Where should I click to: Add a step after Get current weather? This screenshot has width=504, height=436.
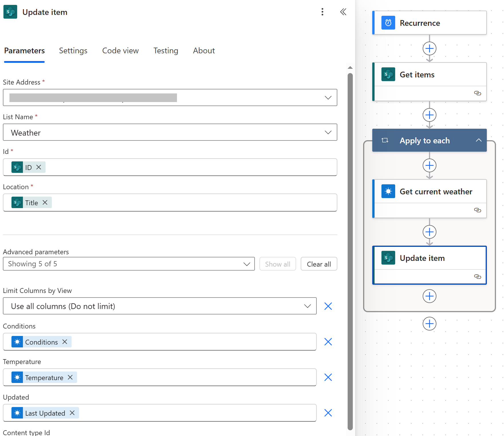coord(430,232)
